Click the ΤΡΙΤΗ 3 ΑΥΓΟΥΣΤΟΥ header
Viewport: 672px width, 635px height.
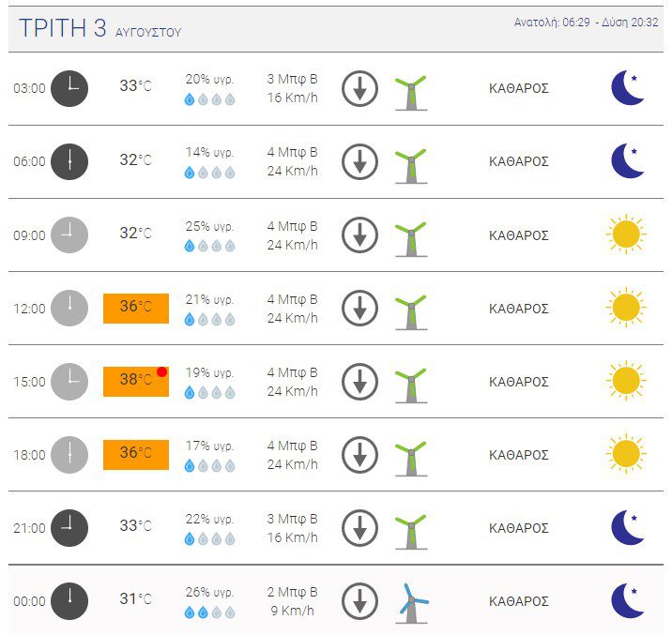pyautogui.click(x=100, y=28)
